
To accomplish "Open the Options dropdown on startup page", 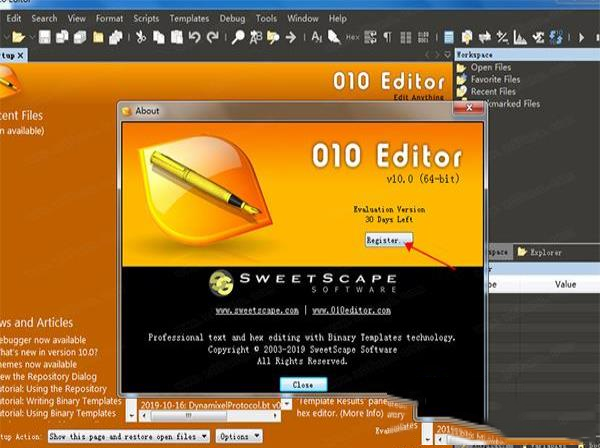I will [x=239, y=436].
